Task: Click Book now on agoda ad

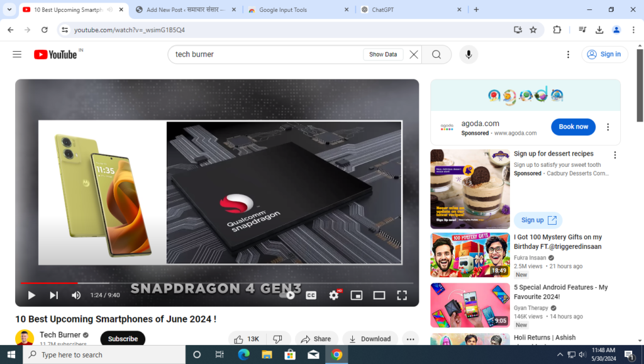Action: click(573, 127)
